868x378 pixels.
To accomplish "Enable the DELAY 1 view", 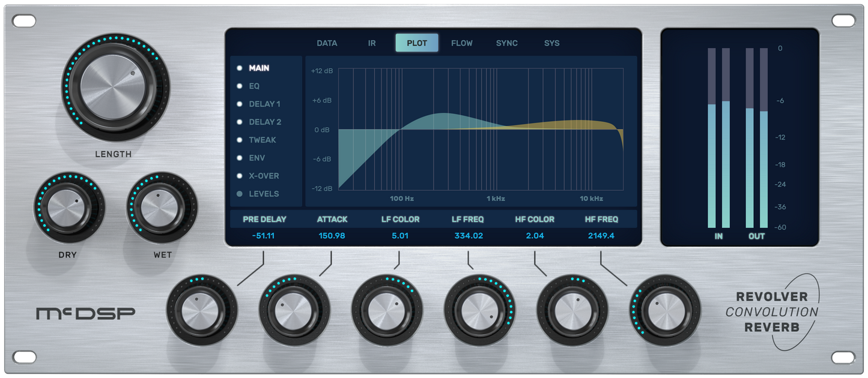I will (264, 104).
